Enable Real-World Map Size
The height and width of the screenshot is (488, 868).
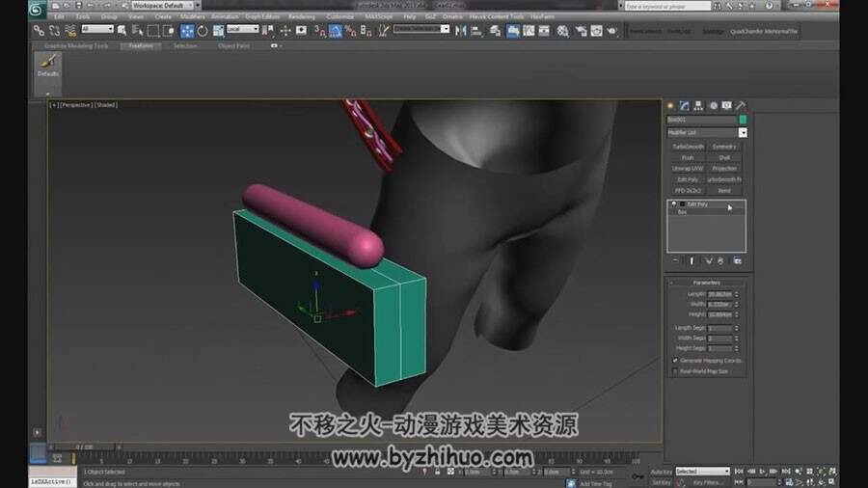coord(675,371)
